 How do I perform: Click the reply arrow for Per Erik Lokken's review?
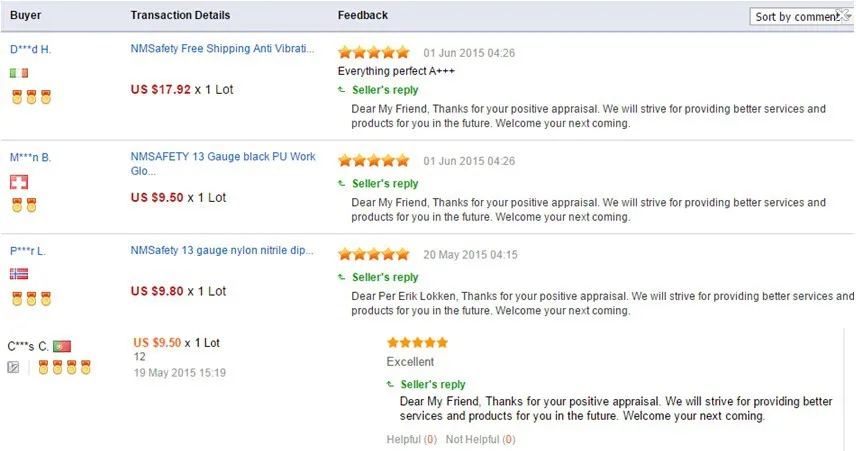point(342,277)
